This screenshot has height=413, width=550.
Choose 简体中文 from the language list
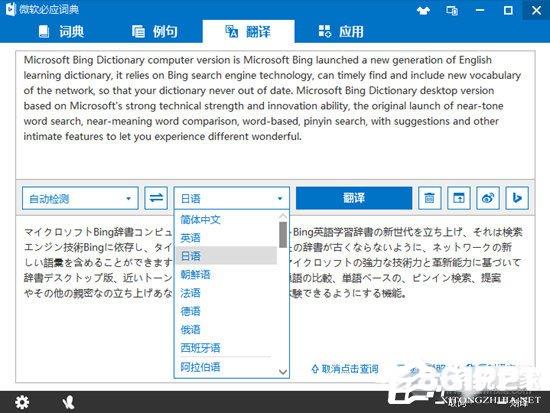tap(200, 220)
